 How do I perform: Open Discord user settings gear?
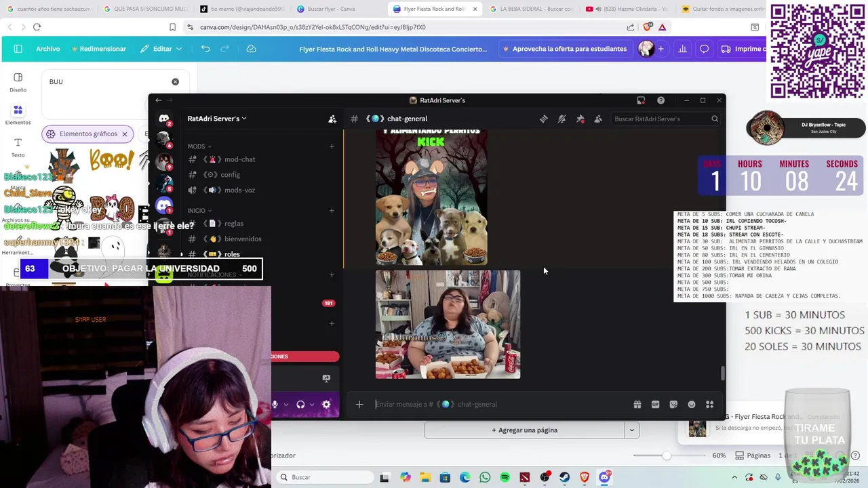point(326,405)
